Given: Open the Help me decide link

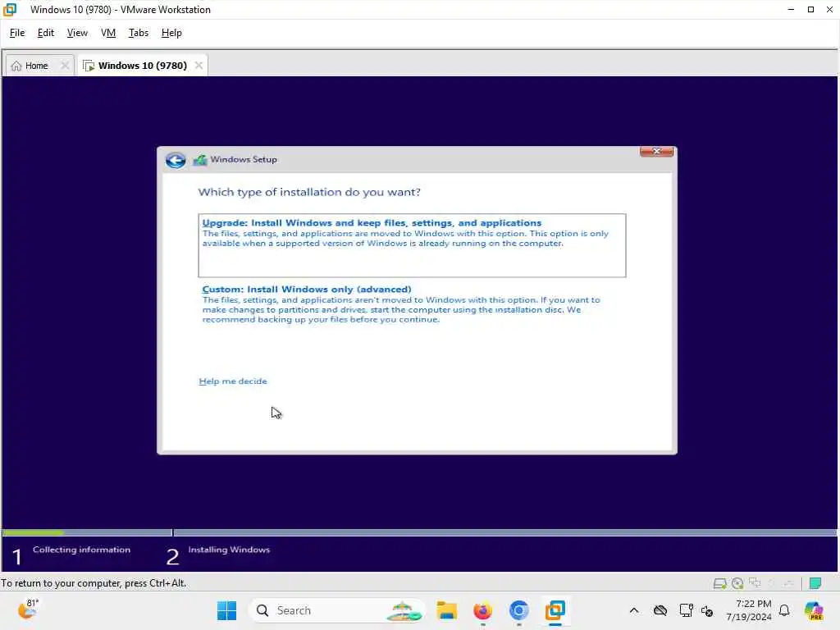Looking at the screenshot, I should tap(232, 381).
